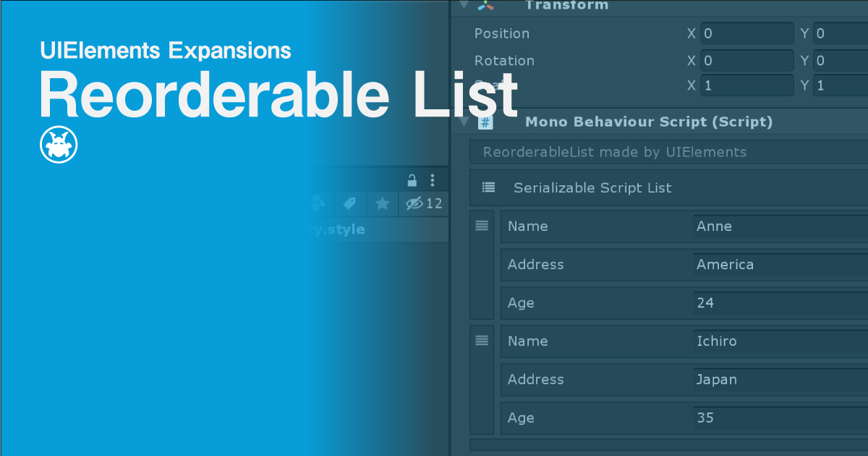Screen dimensions: 868x456
Task: Click the tag label filter icon
Action: 350,204
